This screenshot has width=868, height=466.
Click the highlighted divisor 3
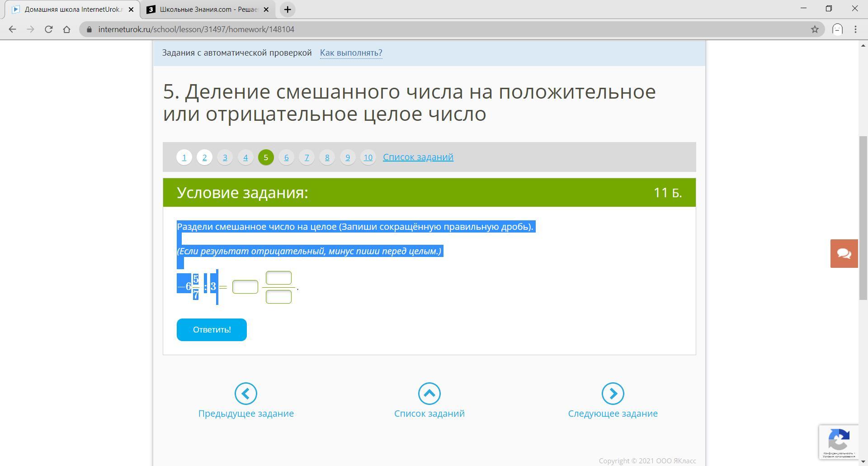[x=213, y=287]
